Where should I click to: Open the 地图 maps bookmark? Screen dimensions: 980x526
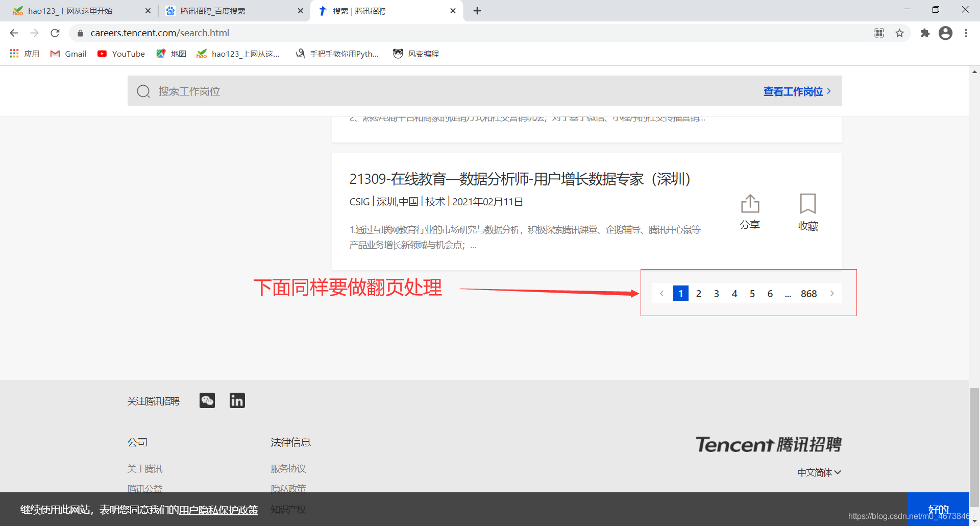coord(171,54)
